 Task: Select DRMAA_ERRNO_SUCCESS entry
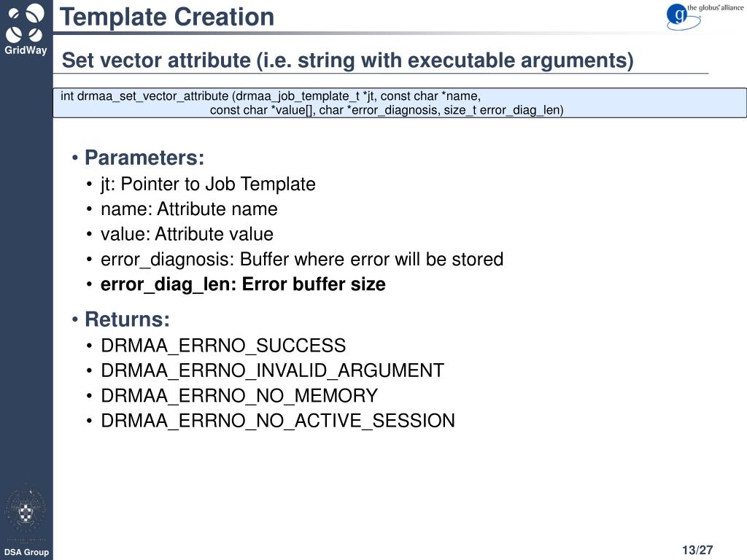[223, 346]
